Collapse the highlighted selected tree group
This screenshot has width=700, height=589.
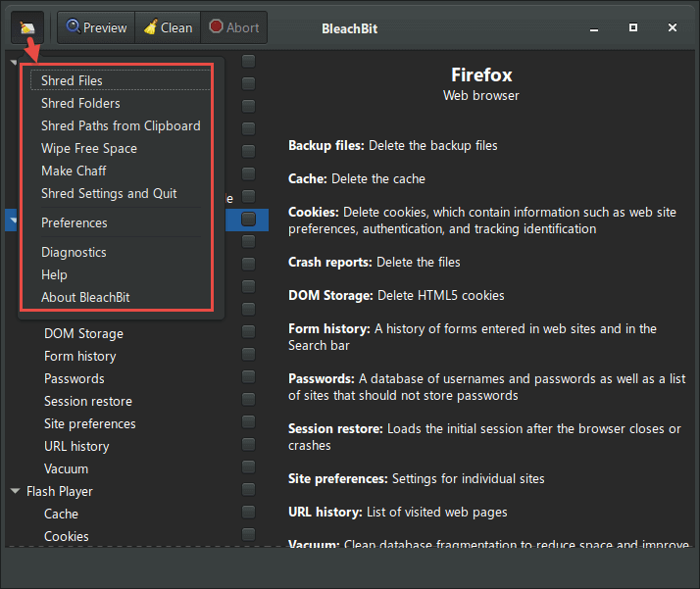click(x=14, y=221)
